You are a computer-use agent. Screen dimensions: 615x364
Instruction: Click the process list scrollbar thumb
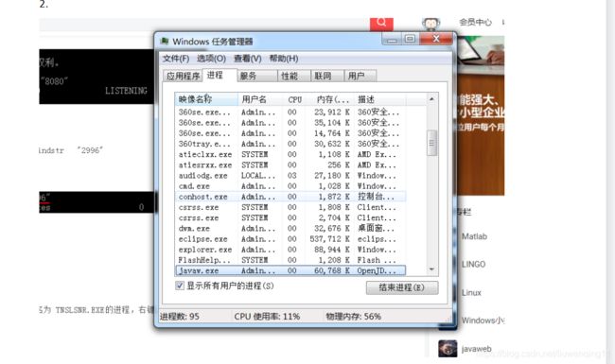pyautogui.click(x=431, y=143)
